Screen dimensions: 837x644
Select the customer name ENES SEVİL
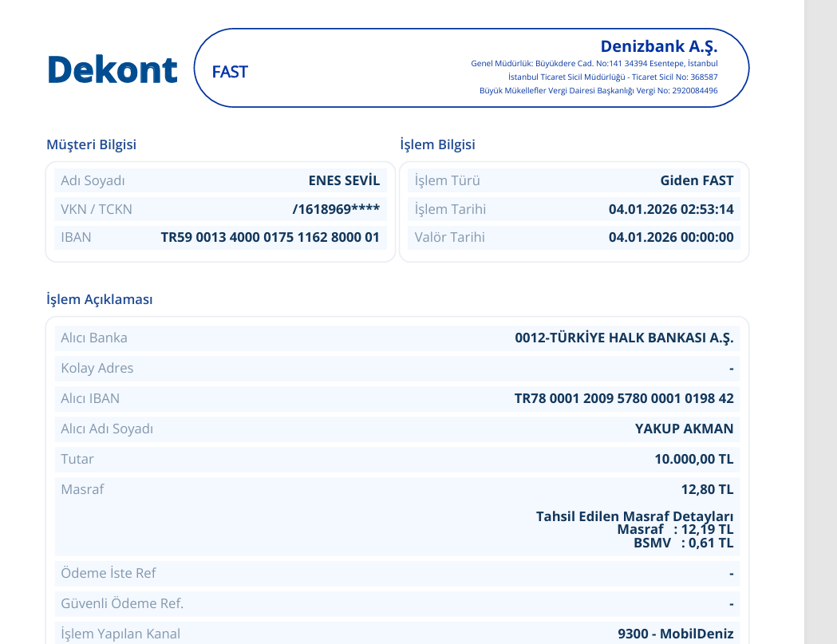(345, 180)
